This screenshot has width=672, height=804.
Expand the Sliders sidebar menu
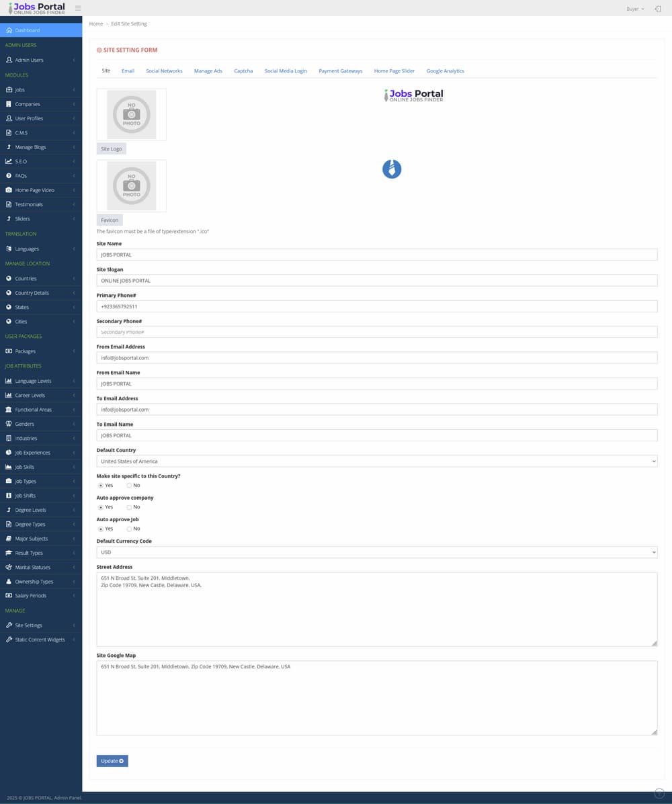41,219
